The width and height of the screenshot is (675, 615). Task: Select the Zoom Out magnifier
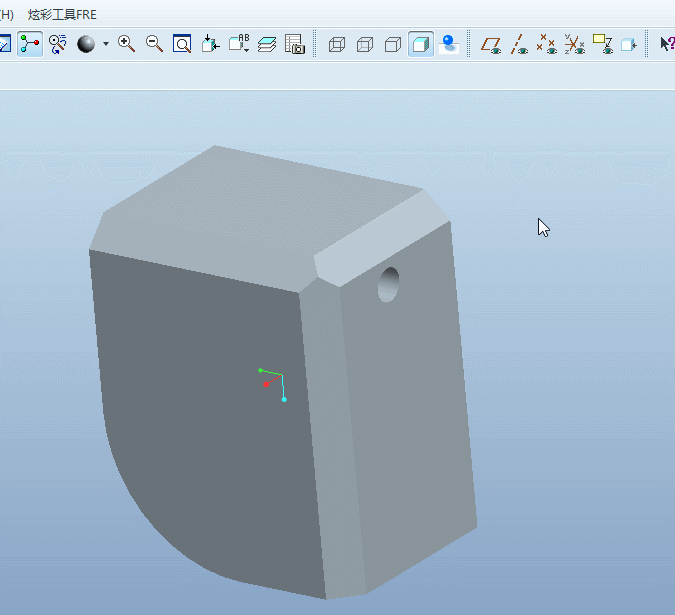154,43
